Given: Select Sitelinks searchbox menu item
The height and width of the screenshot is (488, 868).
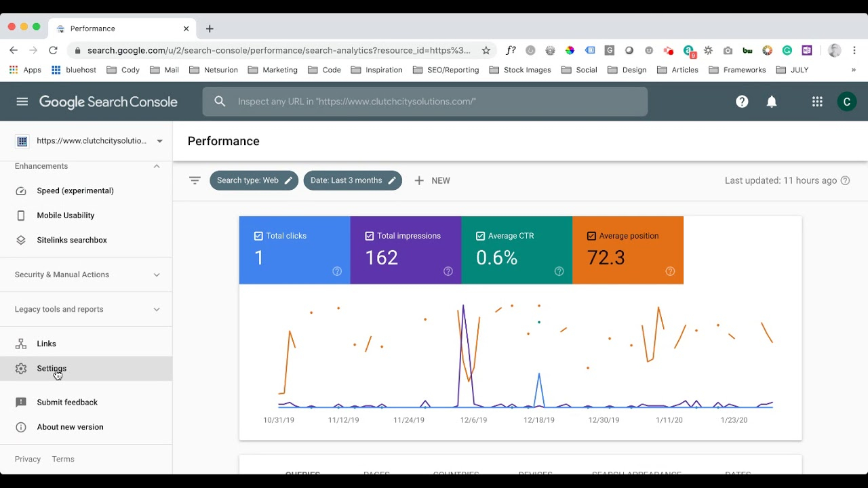Looking at the screenshot, I should pos(71,240).
